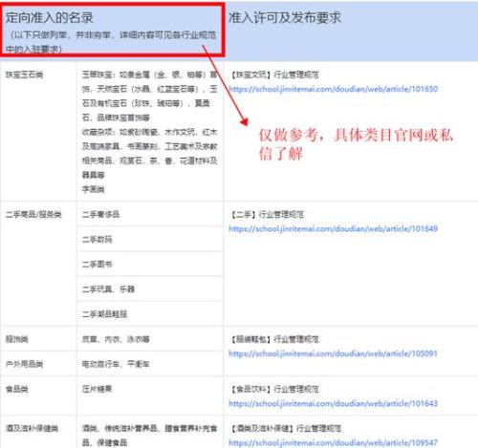The image size is (478, 448).
Task: Select the 二手潮品鞋服 row
Action: [x=150, y=314]
